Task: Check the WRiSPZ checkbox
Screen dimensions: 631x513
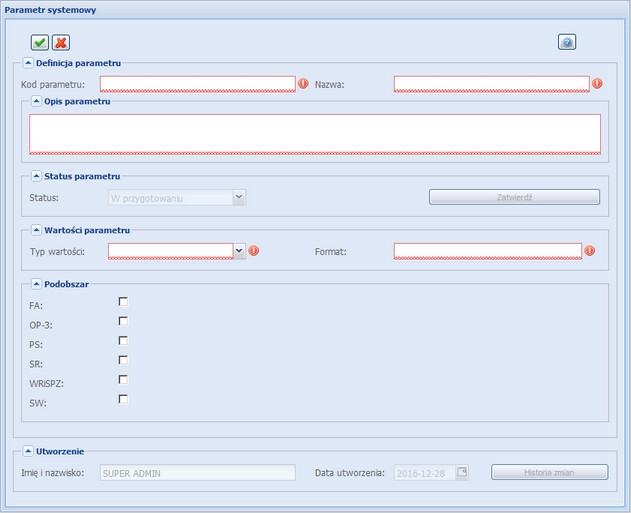Action: 123,379
